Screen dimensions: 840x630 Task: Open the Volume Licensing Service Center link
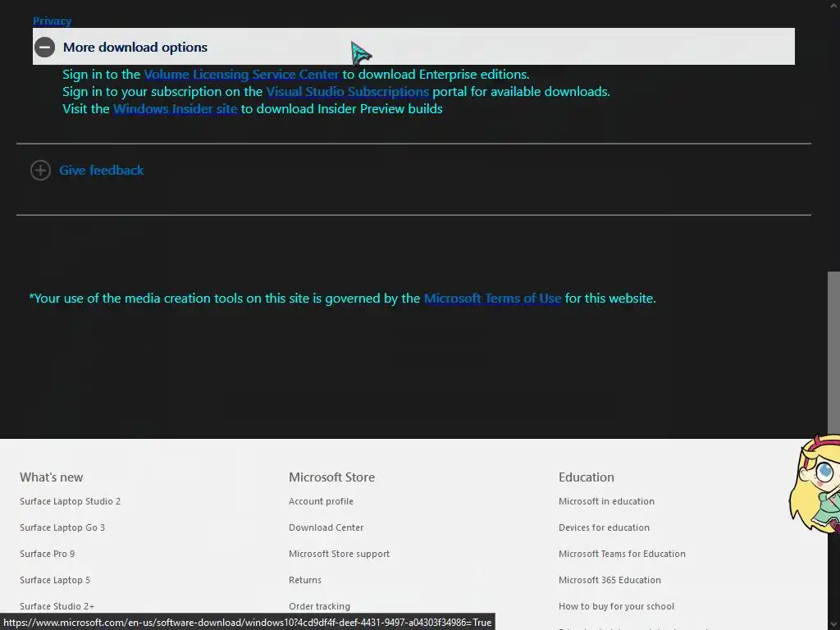(x=241, y=75)
